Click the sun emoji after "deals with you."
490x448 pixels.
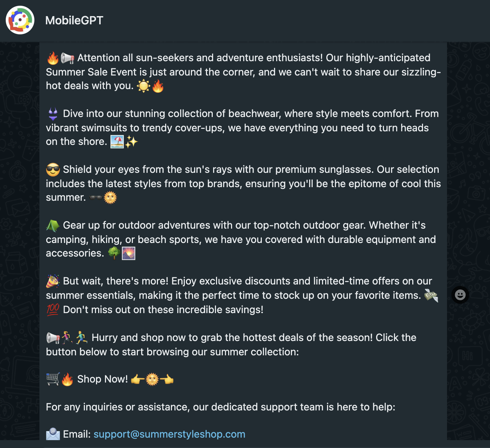pos(144,86)
